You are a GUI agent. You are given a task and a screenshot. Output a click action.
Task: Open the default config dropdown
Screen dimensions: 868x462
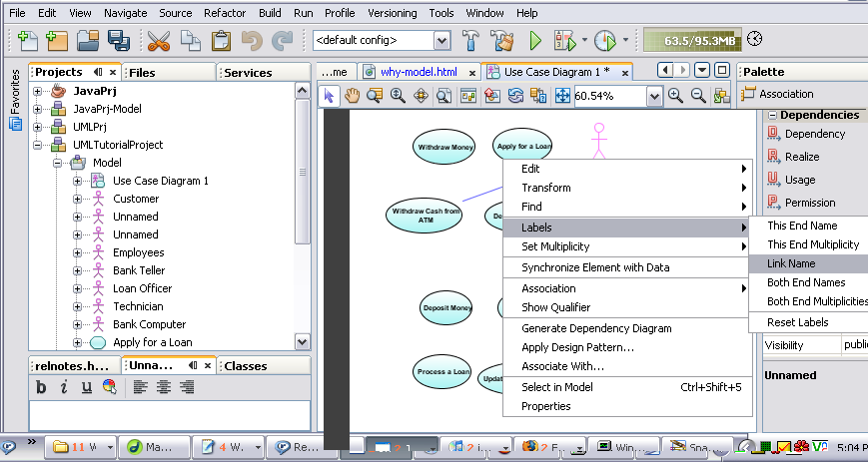(441, 41)
